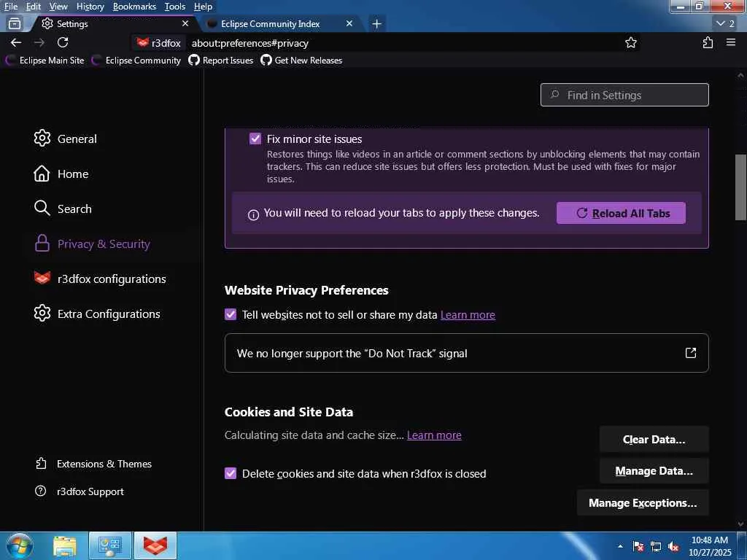Open Extensions & Themes link

point(94,464)
